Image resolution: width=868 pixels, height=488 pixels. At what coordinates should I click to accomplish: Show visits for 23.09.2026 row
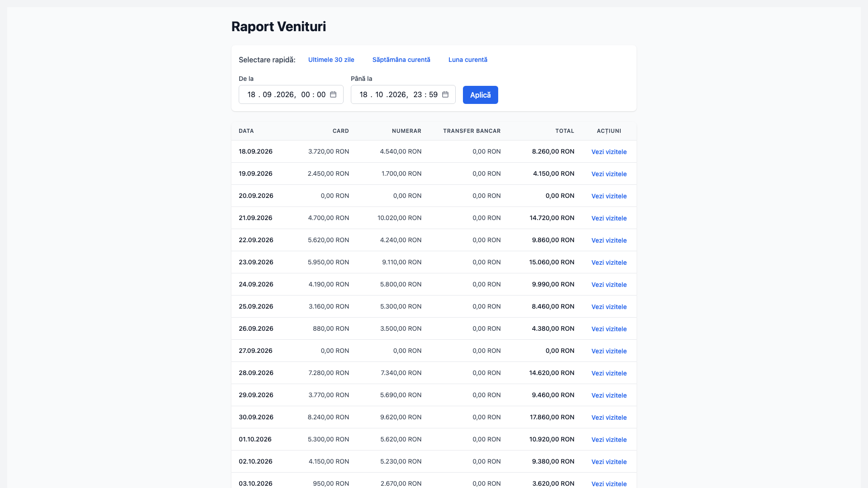click(609, 263)
